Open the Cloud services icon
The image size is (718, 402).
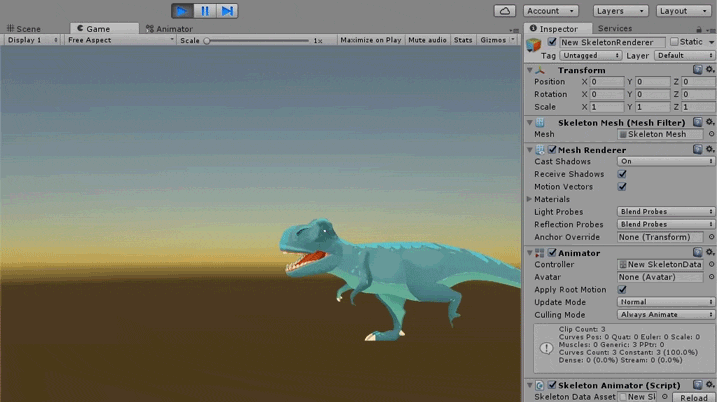click(504, 11)
